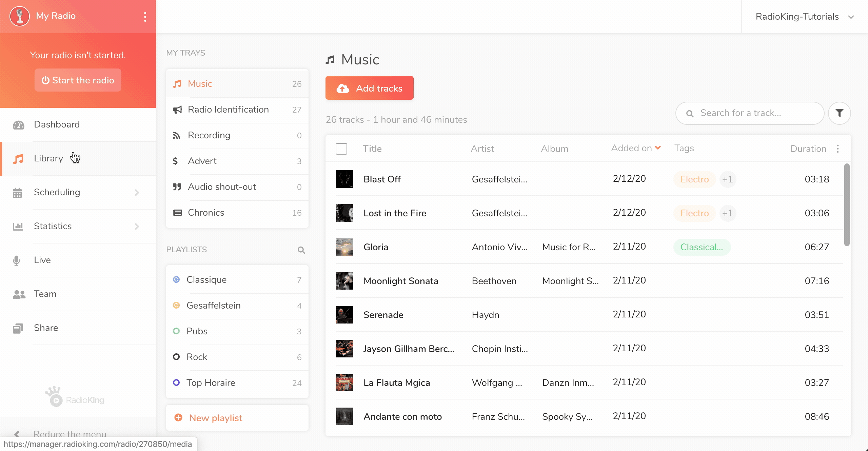Screen dimensions: 868x451
Task: Click the Search for a track field
Action: (750, 113)
